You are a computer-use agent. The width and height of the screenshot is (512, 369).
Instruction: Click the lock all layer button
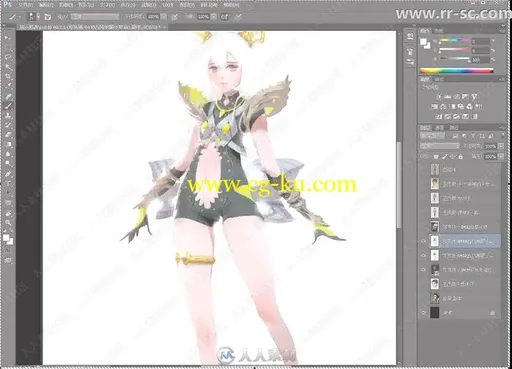click(x=461, y=156)
